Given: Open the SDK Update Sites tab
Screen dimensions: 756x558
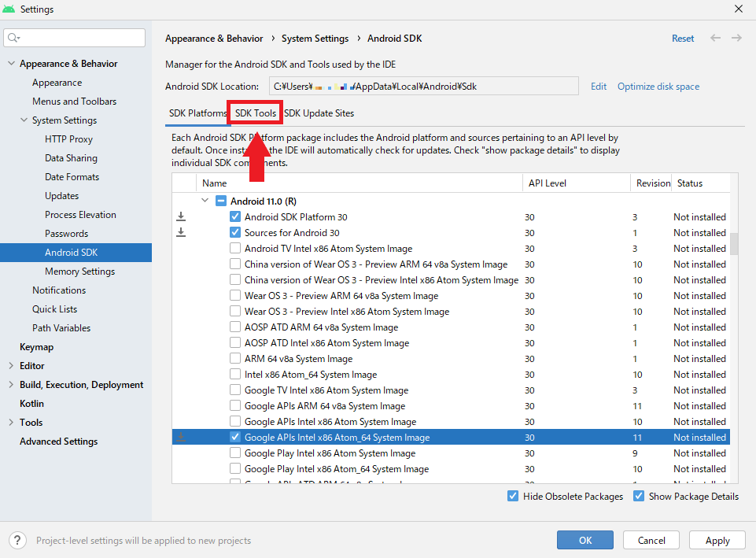Looking at the screenshot, I should click(319, 113).
